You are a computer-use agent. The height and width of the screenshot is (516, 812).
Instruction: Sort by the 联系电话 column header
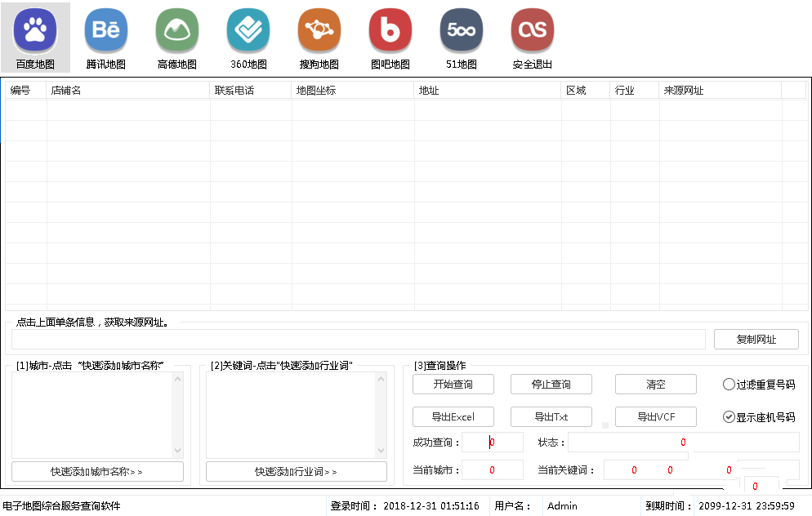pos(251,90)
